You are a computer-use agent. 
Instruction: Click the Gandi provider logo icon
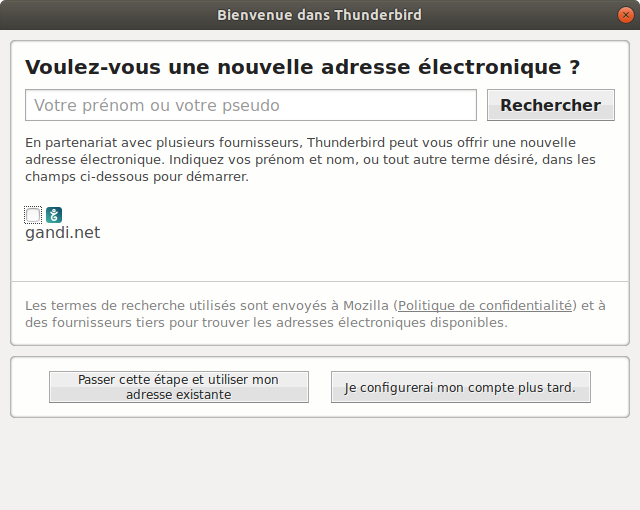click(54, 215)
